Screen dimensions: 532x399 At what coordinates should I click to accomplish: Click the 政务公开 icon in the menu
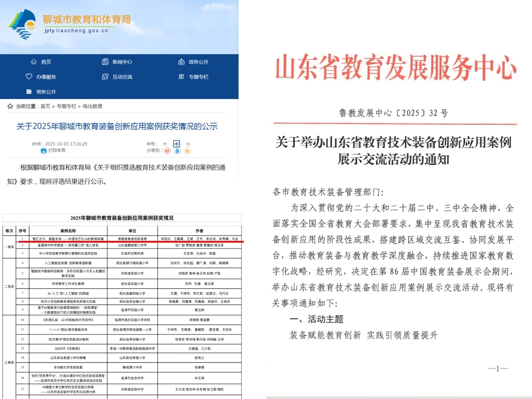click(181, 62)
